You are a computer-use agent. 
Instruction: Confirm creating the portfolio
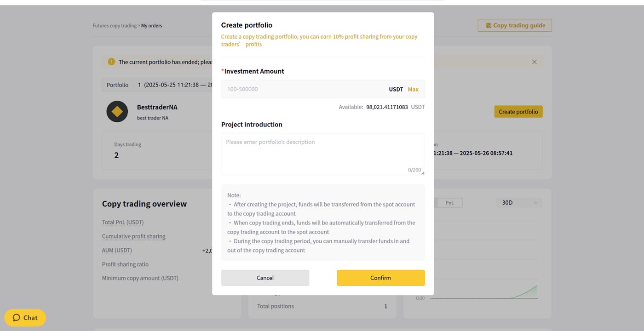pyautogui.click(x=381, y=278)
